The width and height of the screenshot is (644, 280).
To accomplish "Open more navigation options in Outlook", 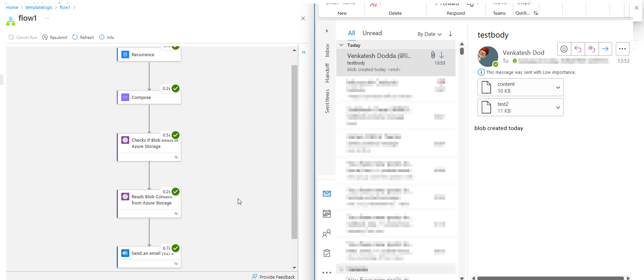I will point(327,273).
